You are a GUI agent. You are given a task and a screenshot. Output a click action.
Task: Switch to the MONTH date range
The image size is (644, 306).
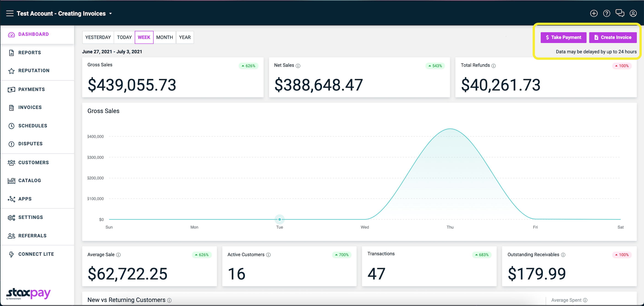[x=165, y=37]
